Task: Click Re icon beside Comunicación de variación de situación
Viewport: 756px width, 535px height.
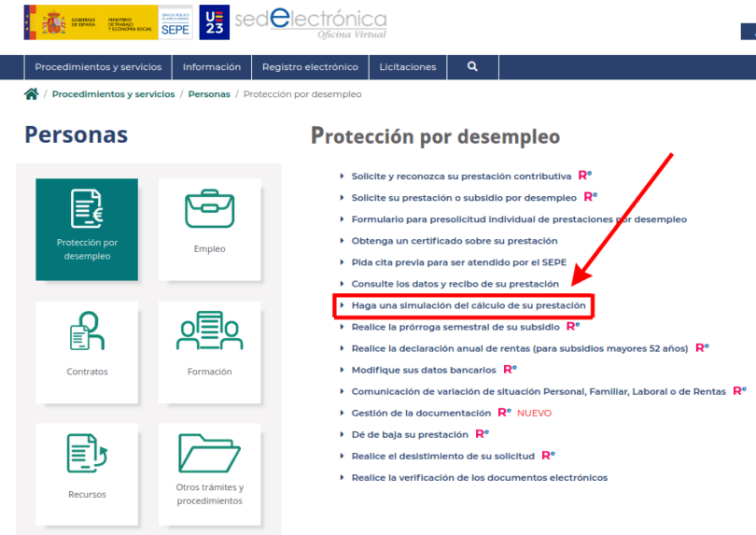Action: (739, 390)
